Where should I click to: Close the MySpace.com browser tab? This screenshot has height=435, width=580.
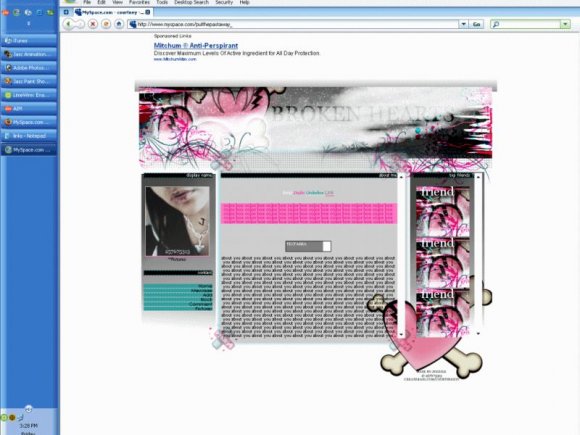148,12
